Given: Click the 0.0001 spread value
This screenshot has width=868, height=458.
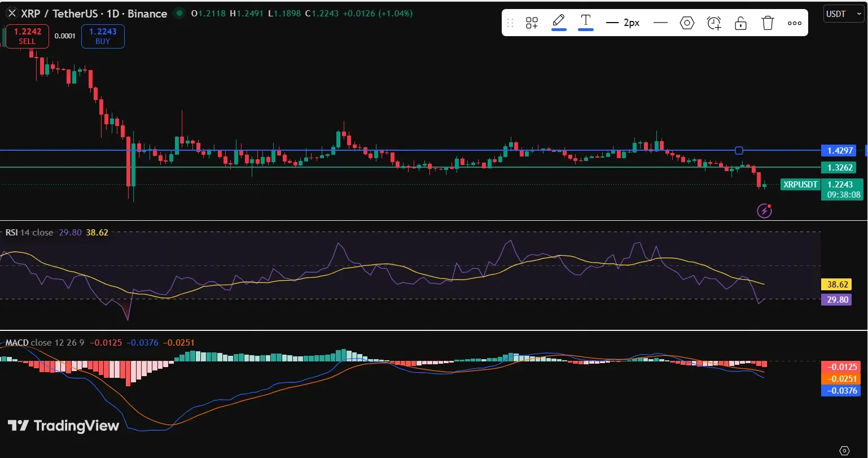Looking at the screenshot, I should [x=65, y=36].
